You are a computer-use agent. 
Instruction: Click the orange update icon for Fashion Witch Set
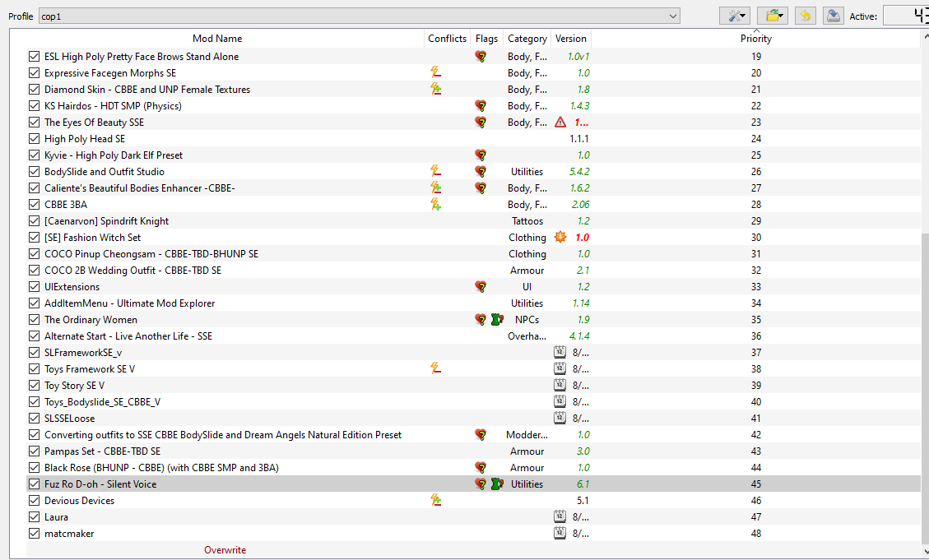click(x=560, y=238)
